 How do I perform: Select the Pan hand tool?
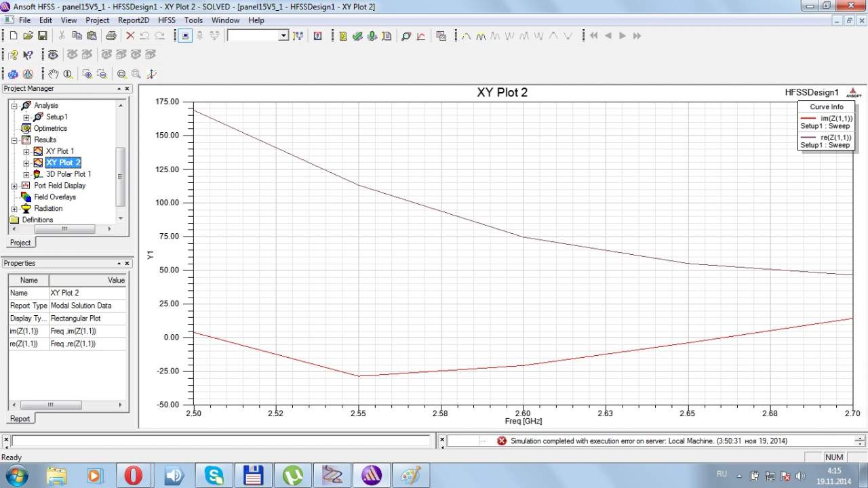(54, 74)
